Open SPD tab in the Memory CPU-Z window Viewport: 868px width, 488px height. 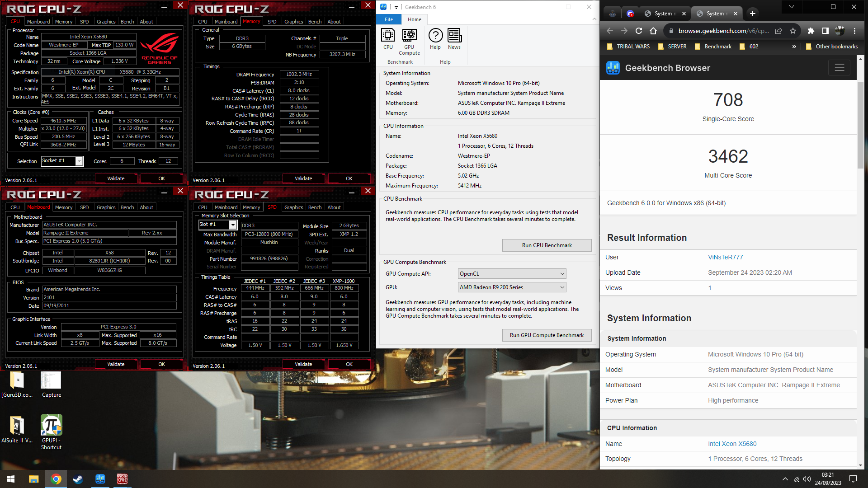[x=272, y=22]
